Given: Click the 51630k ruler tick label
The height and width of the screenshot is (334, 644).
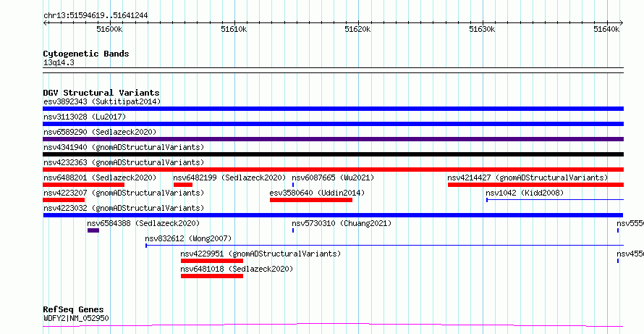Looking at the screenshot, I should tap(482, 30).
